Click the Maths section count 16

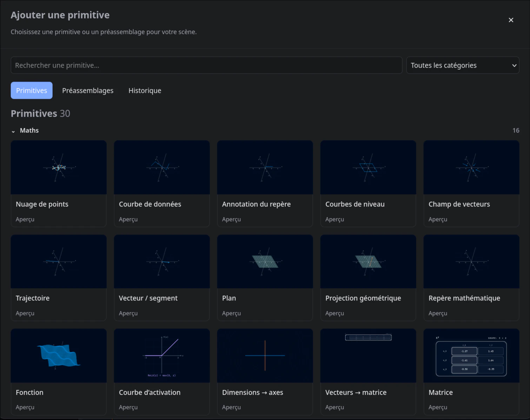[516, 130]
